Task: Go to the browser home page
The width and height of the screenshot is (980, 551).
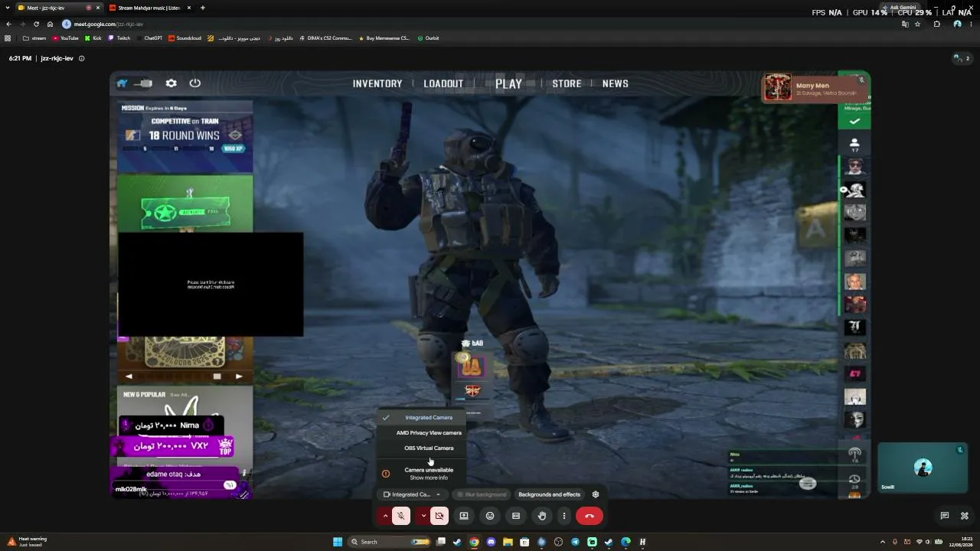Action: click(x=50, y=24)
